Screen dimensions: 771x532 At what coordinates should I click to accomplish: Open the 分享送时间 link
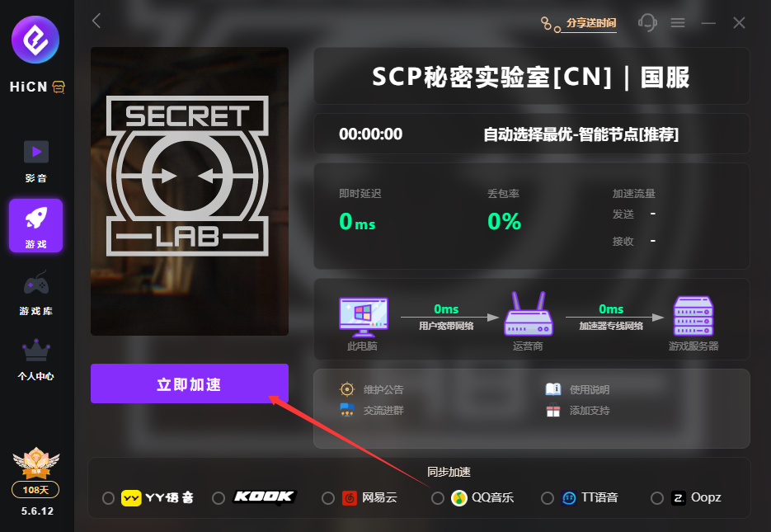tap(590, 23)
